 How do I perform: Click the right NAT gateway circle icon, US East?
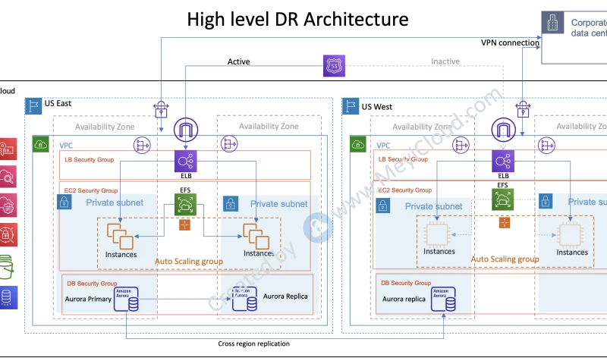229,144
